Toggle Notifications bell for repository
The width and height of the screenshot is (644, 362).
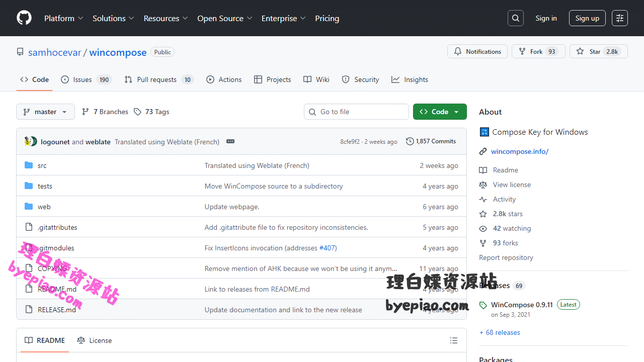tap(477, 51)
